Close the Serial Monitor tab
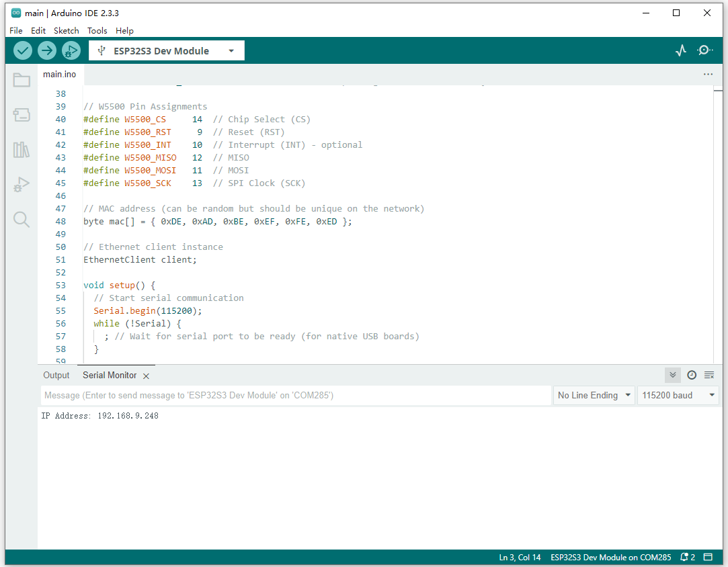 (146, 376)
